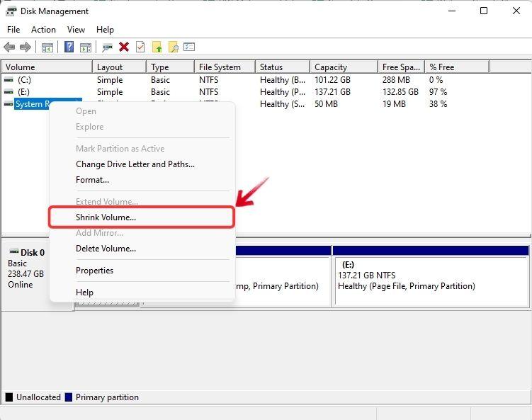Screen dimensions: 532x420
Task: Click the Disk 0 drive icon
Action: 14,251
